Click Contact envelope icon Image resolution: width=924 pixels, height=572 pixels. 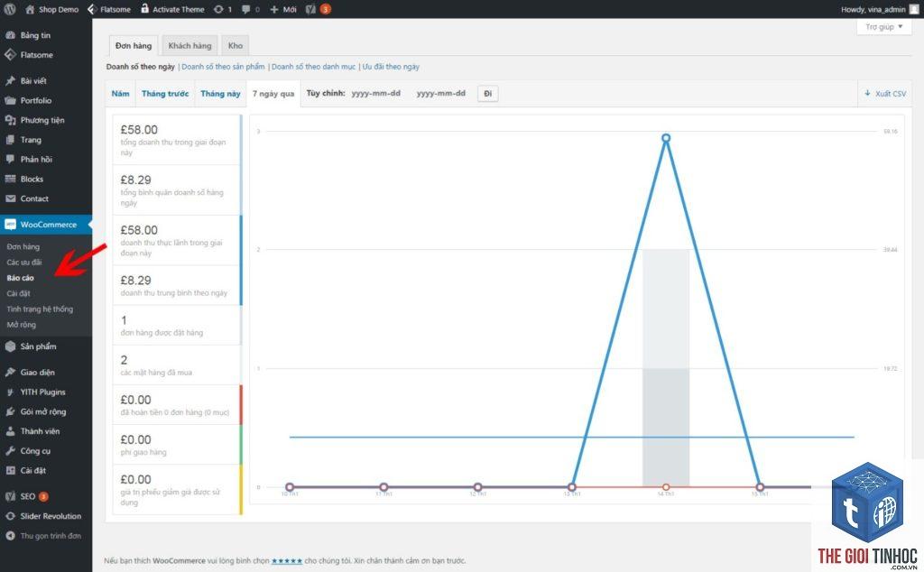(10, 198)
